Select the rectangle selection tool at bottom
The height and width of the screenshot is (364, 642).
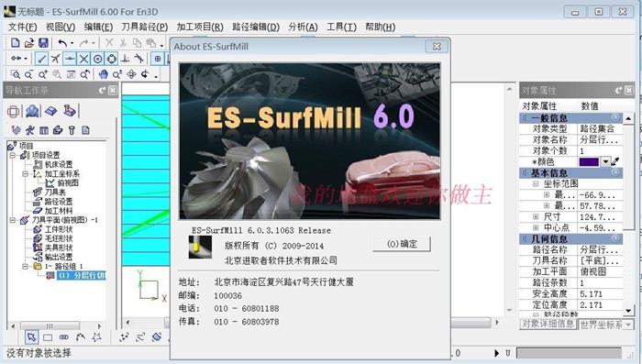[x=48, y=337]
